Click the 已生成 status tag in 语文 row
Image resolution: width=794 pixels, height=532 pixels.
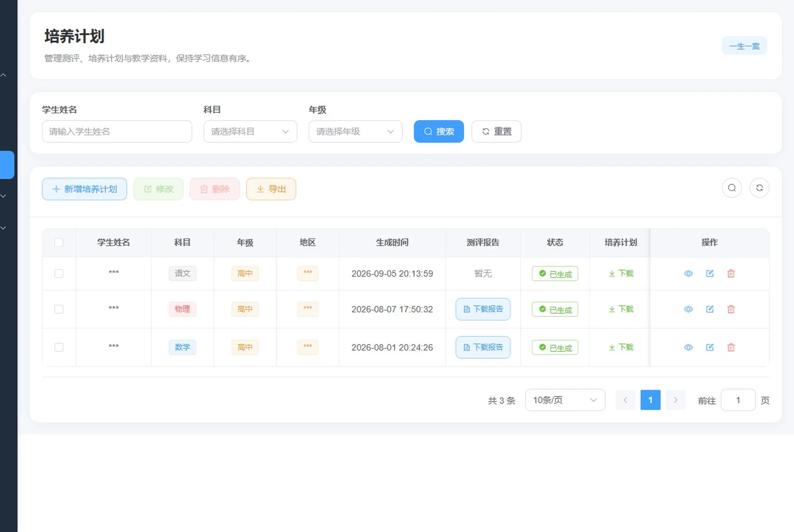tap(555, 274)
